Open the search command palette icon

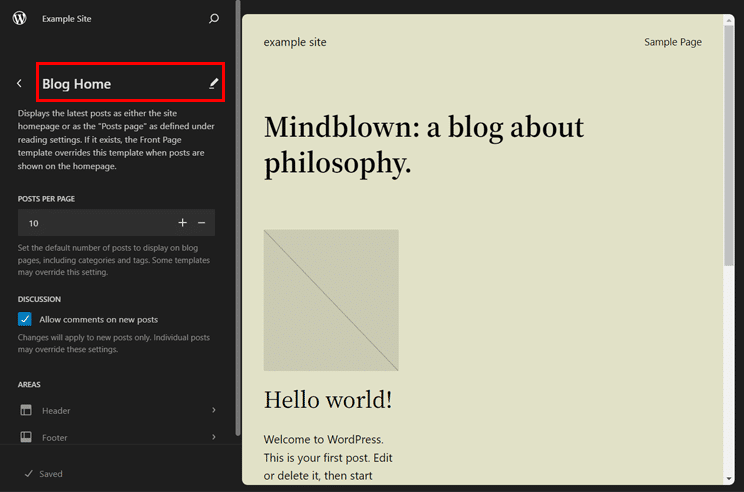pos(214,19)
